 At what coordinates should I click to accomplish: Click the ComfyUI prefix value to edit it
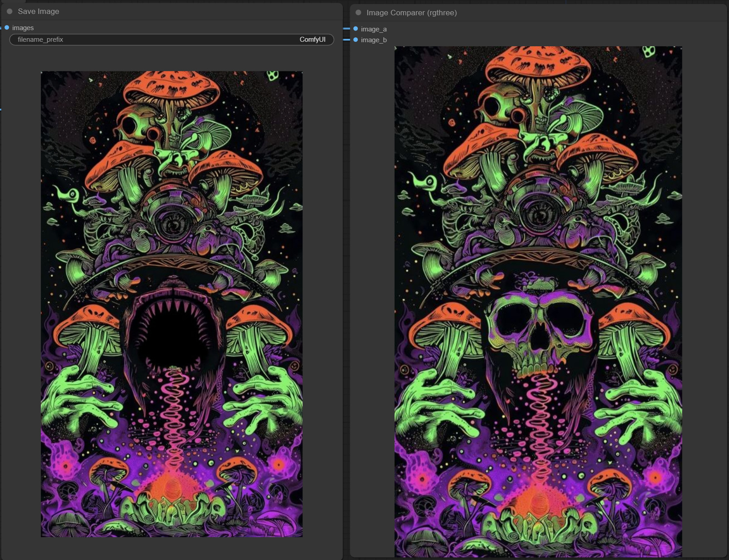(x=313, y=40)
